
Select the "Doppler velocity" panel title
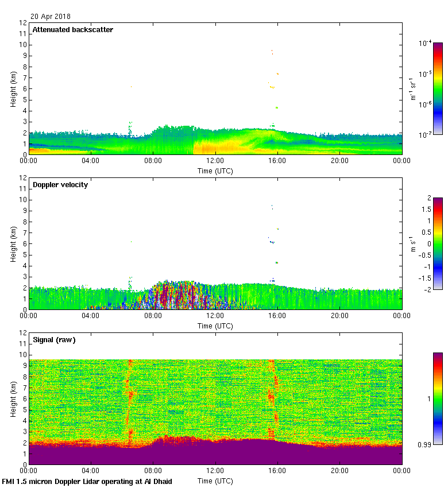tap(60, 185)
